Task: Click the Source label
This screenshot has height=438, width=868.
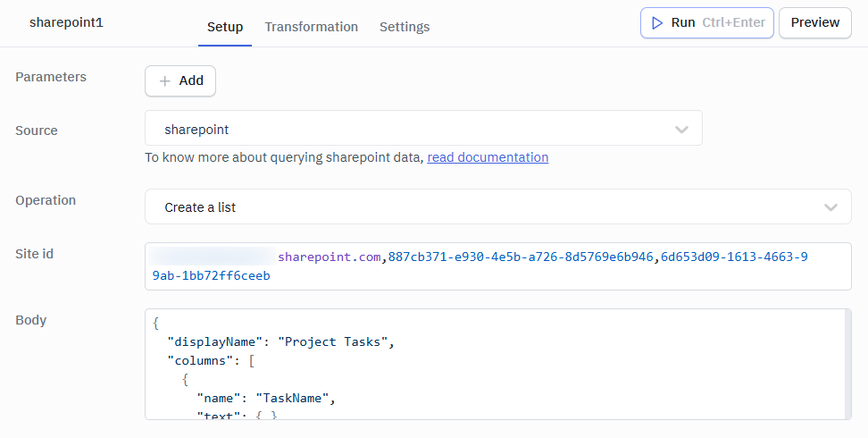Action: coord(37,131)
